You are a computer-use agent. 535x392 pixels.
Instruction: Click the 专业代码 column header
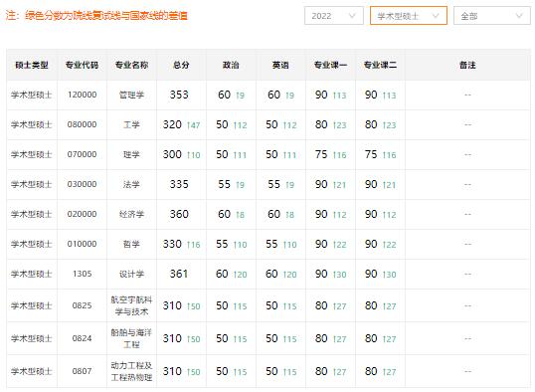82,65
